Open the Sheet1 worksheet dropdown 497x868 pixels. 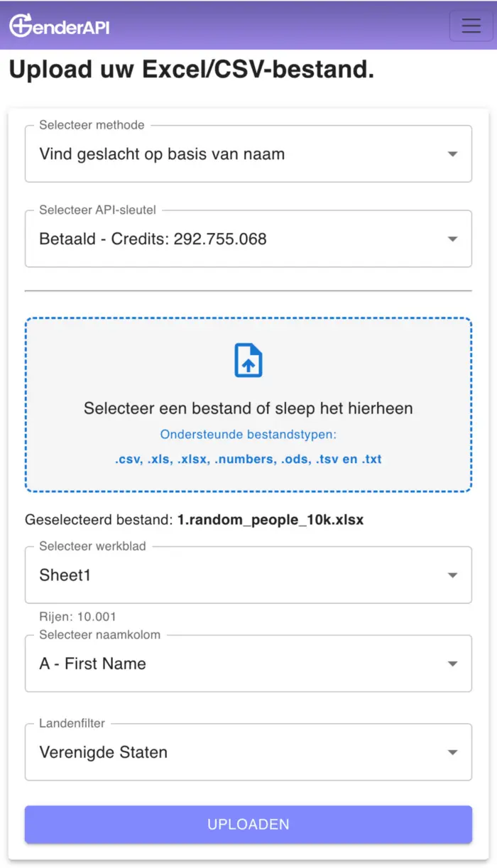pos(234,575)
